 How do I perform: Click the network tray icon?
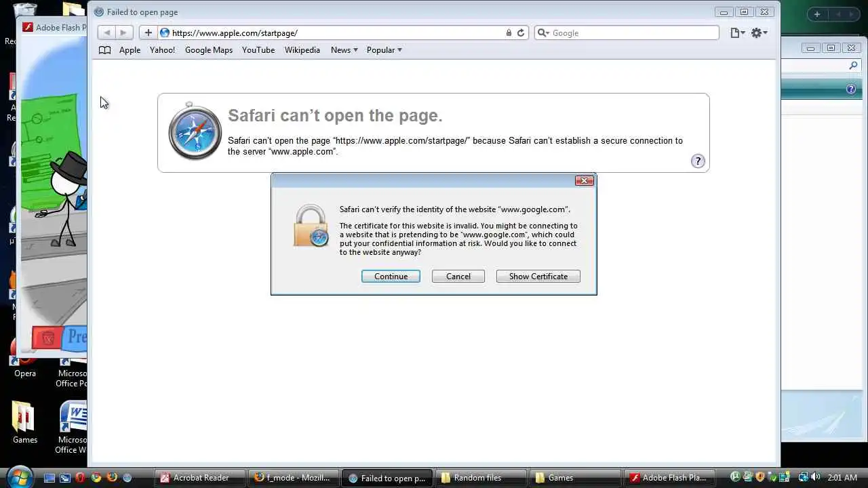(x=803, y=477)
